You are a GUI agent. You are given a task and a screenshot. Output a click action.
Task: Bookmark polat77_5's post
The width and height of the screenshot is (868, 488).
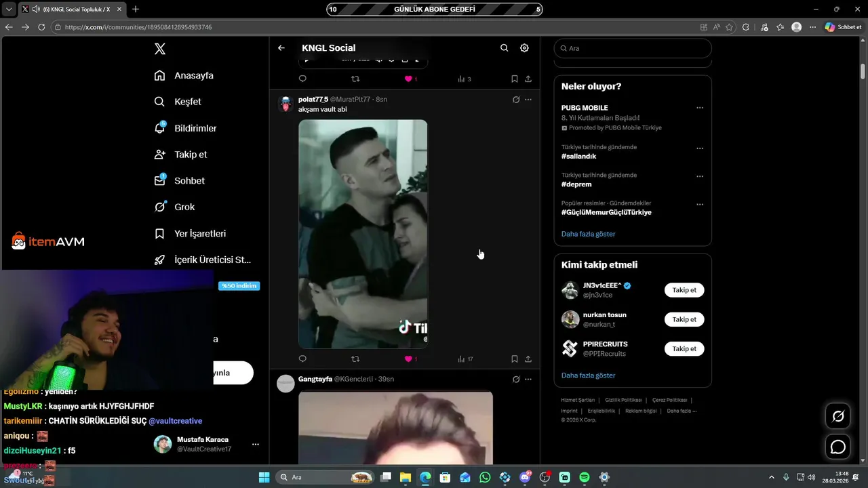[x=515, y=359]
